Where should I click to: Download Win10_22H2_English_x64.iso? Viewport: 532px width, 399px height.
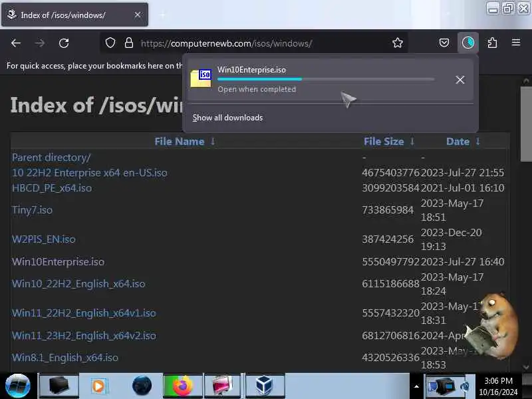(x=78, y=284)
